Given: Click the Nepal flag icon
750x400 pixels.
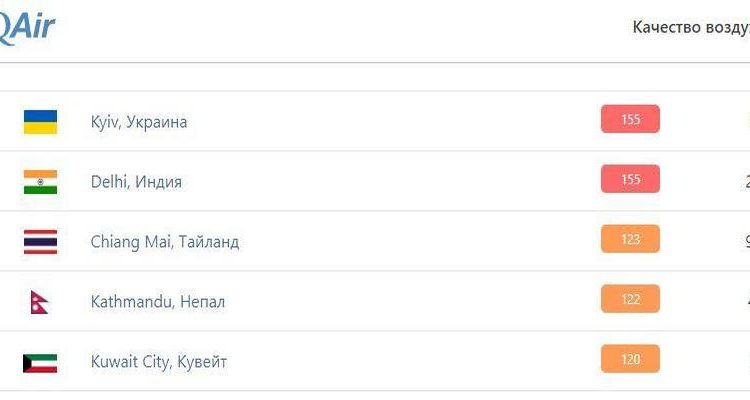Looking at the screenshot, I should click(38, 302).
